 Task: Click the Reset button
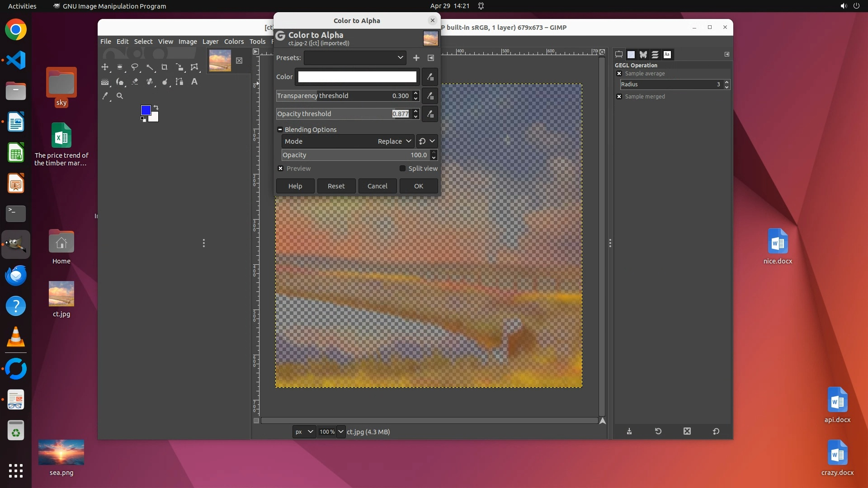pos(336,186)
